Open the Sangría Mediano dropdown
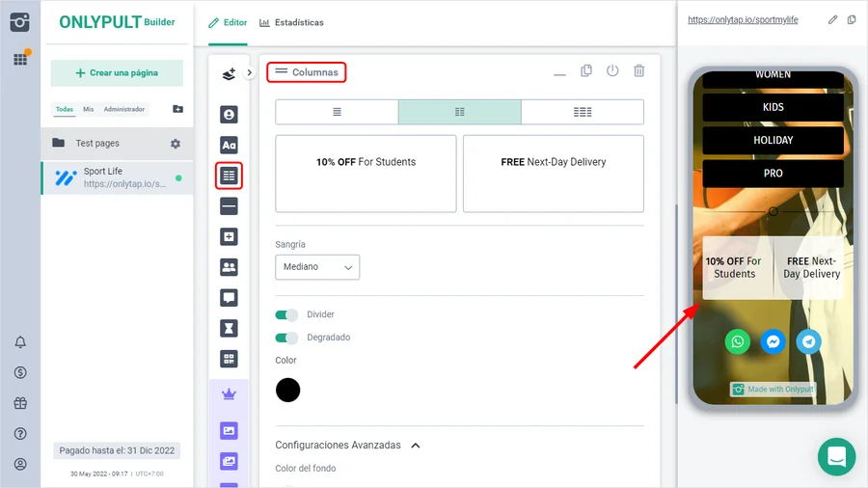 (x=317, y=267)
